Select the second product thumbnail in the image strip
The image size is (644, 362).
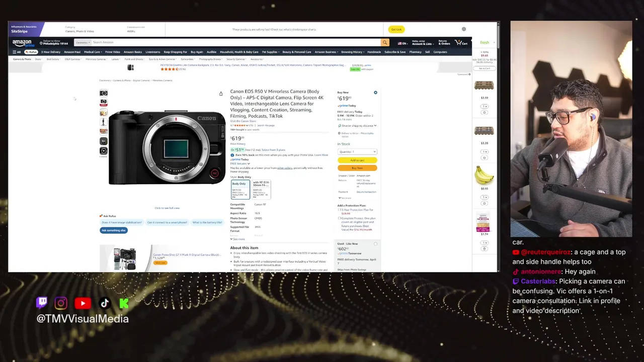coord(104,103)
